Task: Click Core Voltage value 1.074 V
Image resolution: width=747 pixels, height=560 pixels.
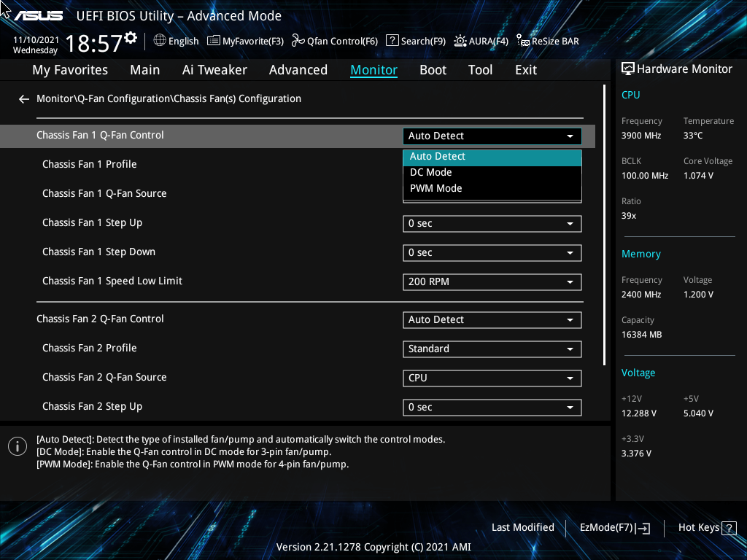Action: coord(698,176)
